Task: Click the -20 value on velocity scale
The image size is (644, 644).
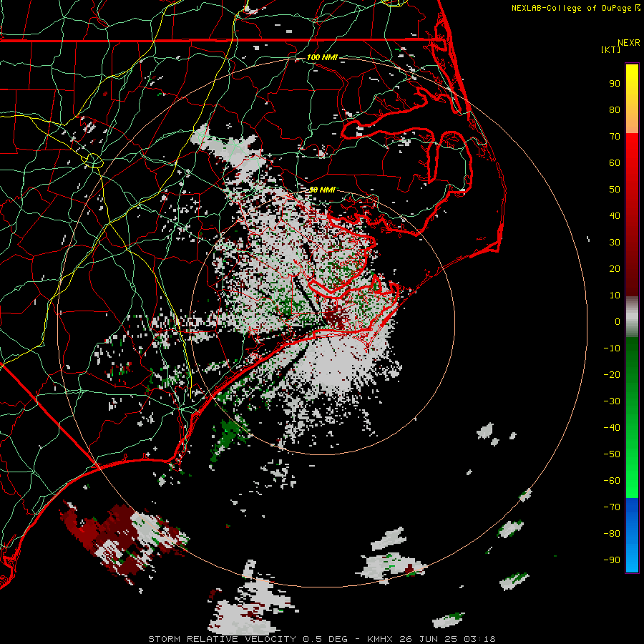Action: click(612, 374)
